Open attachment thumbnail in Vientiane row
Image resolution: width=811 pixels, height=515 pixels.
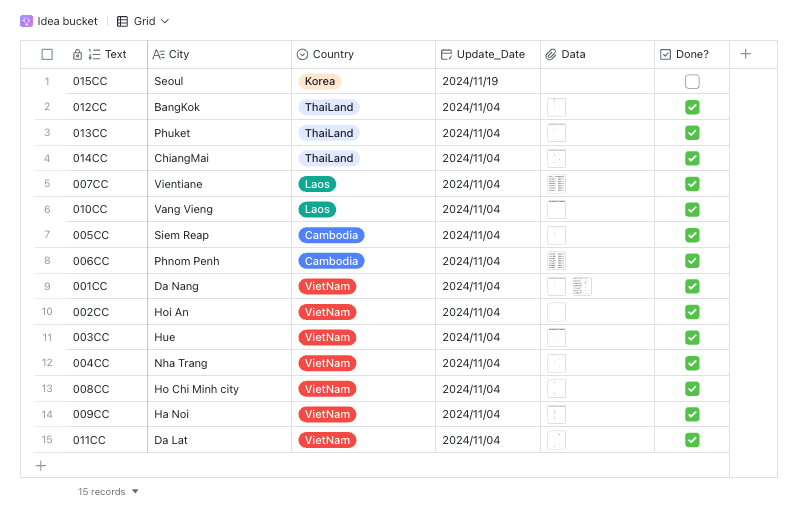pos(557,184)
